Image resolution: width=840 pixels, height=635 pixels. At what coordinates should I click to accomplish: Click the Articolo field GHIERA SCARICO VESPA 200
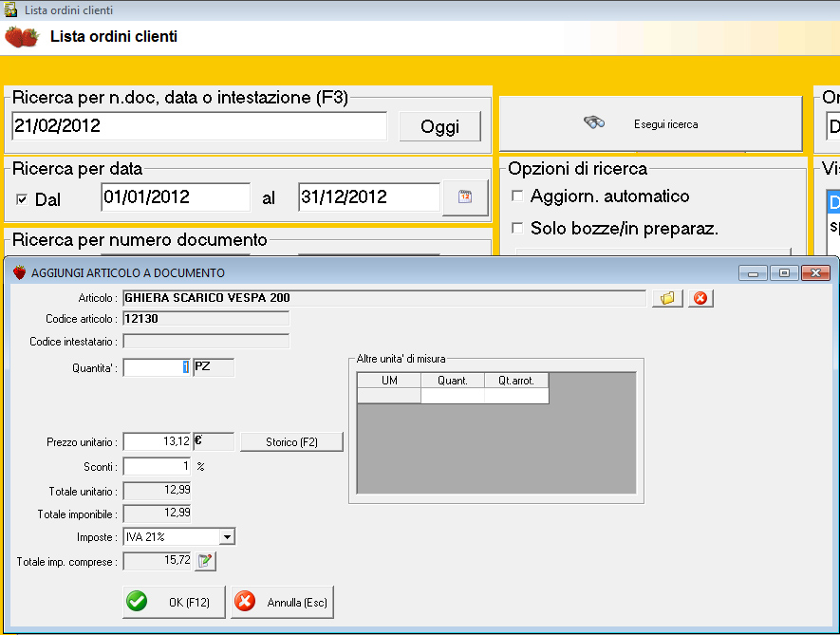tap(384, 298)
